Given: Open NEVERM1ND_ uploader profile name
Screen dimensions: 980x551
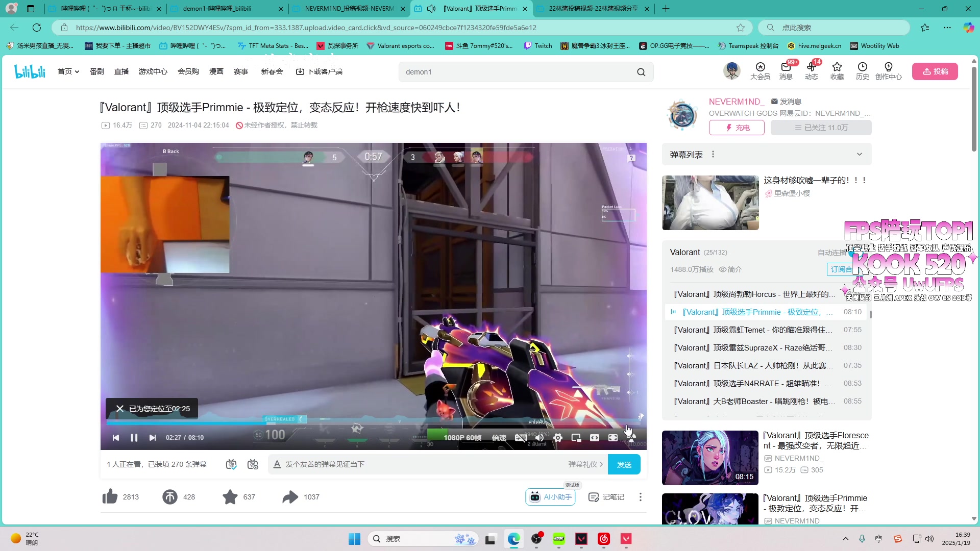Looking at the screenshot, I should pyautogui.click(x=737, y=102).
